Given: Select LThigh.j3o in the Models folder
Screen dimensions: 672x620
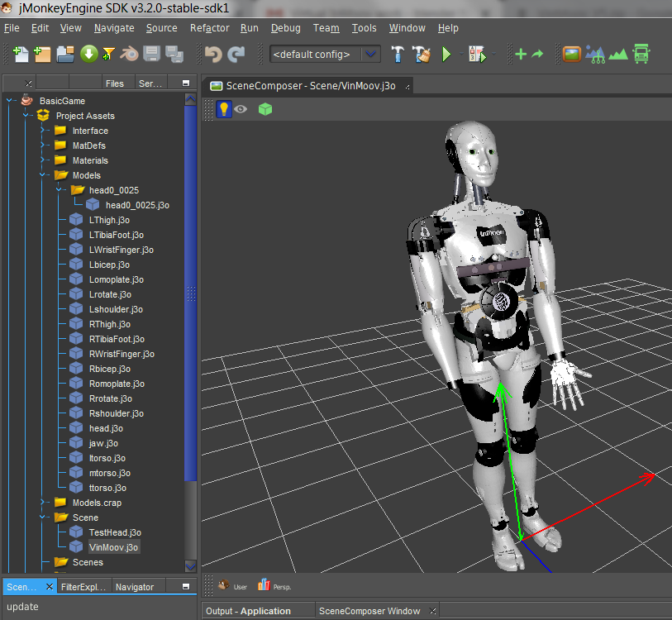Looking at the screenshot, I should point(109,220).
